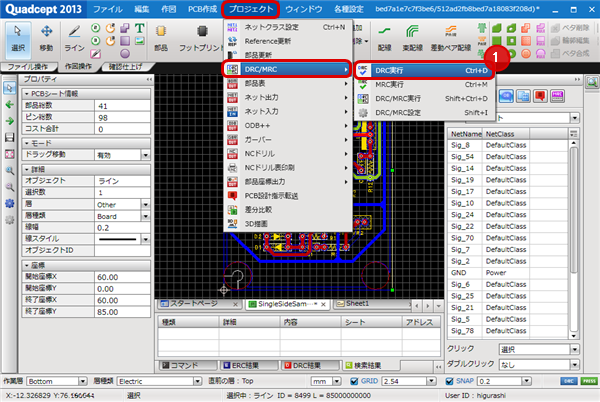This screenshot has height=402, width=600.
Task: Open the DRC結果 bottom tab
Action: coord(308,365)
